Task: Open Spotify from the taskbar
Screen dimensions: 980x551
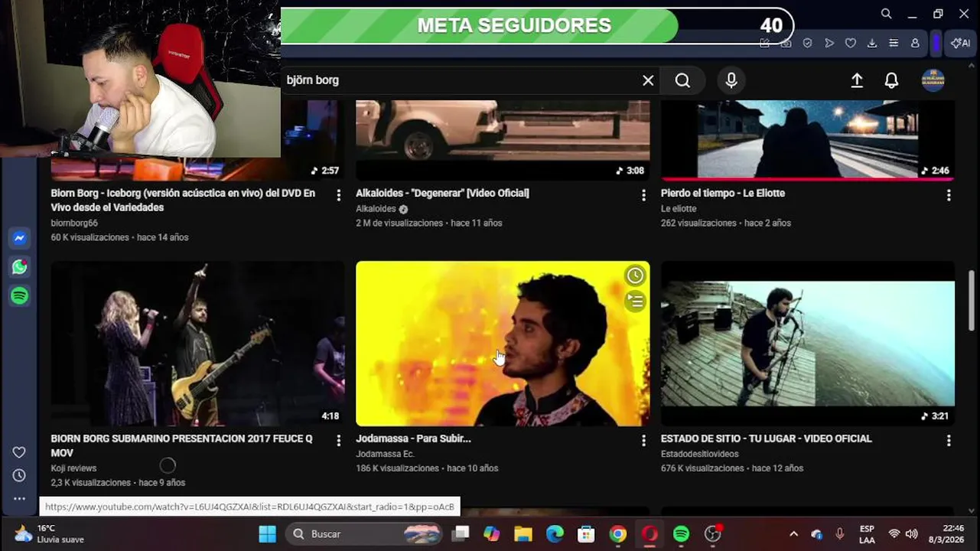Action: coord(681,534)
